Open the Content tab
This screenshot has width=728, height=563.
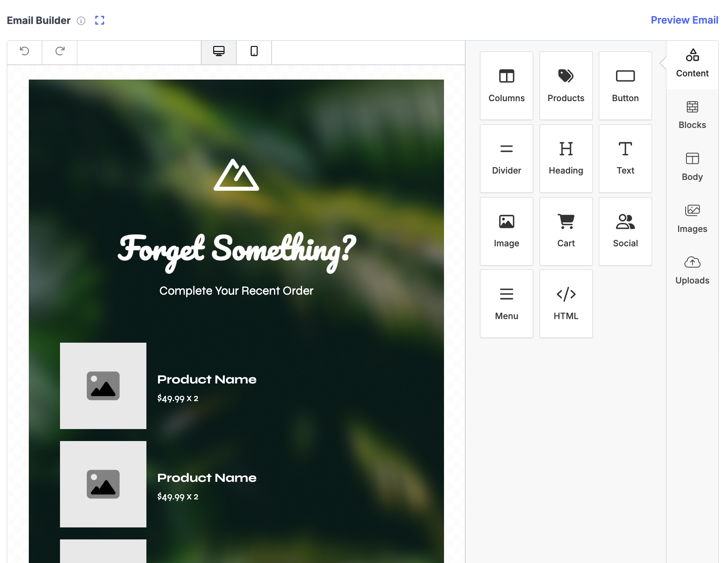pos(692,63)
